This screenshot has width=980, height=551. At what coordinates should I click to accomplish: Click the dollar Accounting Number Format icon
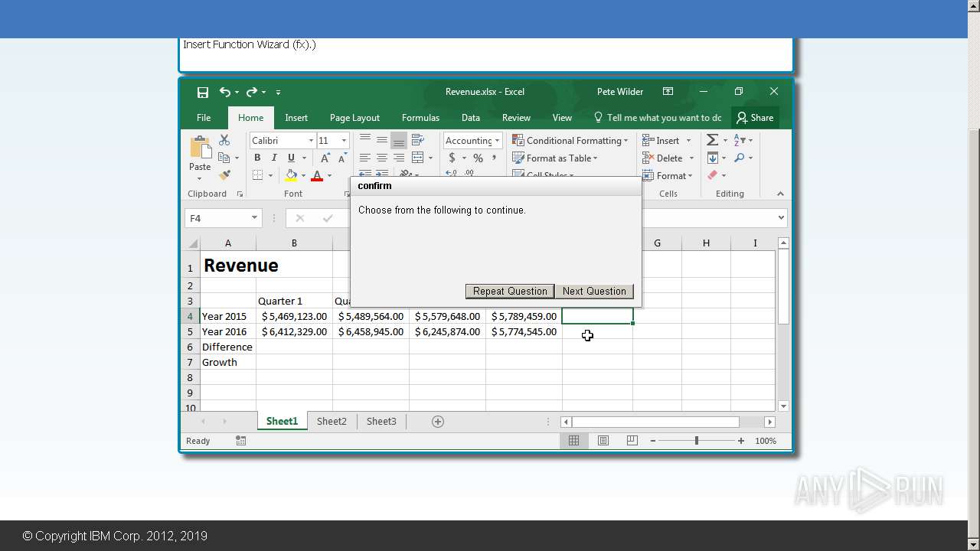[x=452, y=158]
